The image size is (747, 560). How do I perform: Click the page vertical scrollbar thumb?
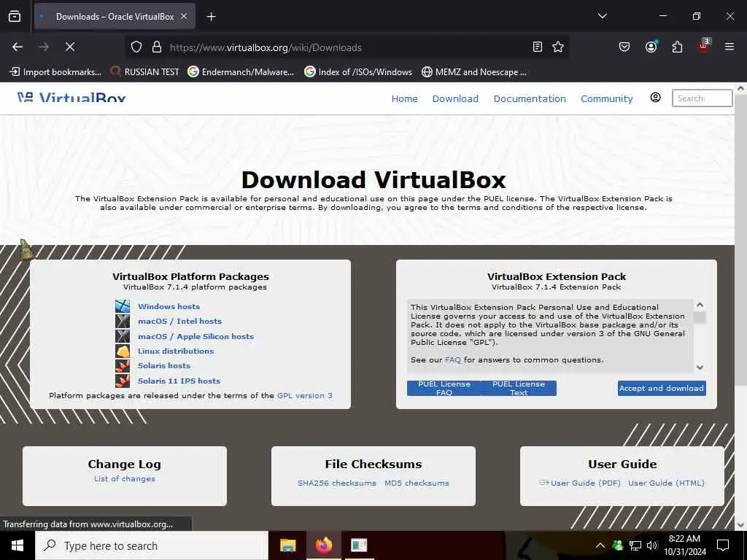click(x=741, y=239)
